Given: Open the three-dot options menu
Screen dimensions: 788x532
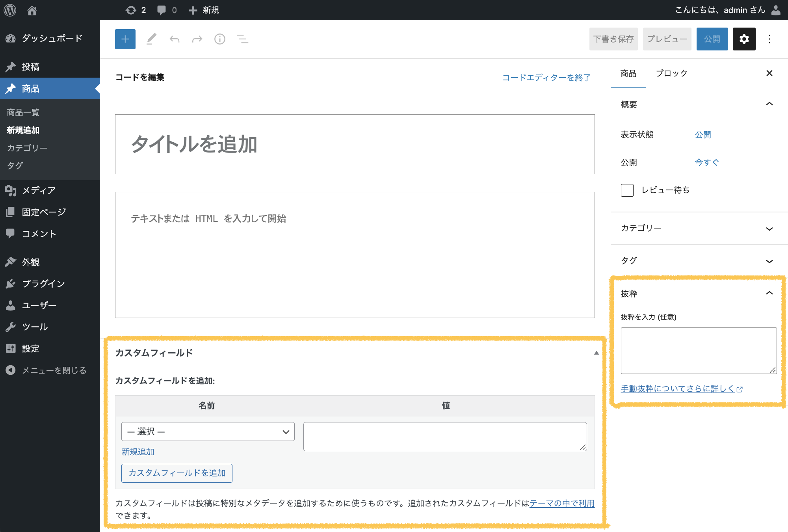Looking at the screenshot, I should click(769, 39).
